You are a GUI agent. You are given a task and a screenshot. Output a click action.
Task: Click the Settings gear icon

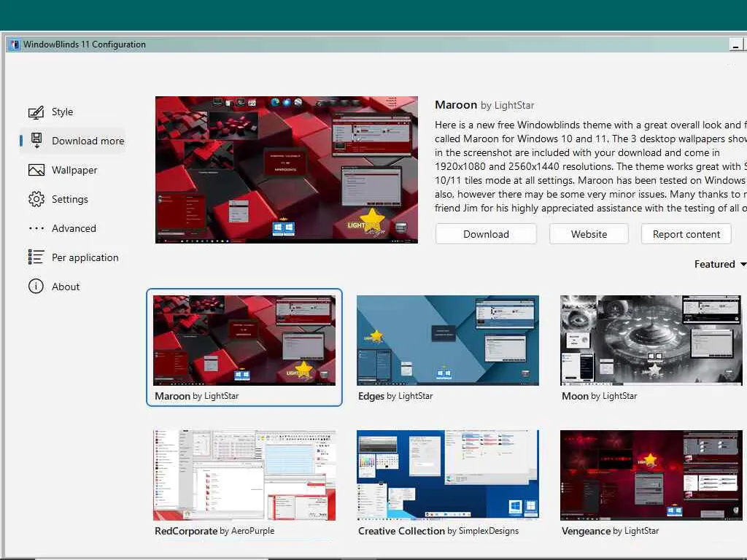(36, 199)
